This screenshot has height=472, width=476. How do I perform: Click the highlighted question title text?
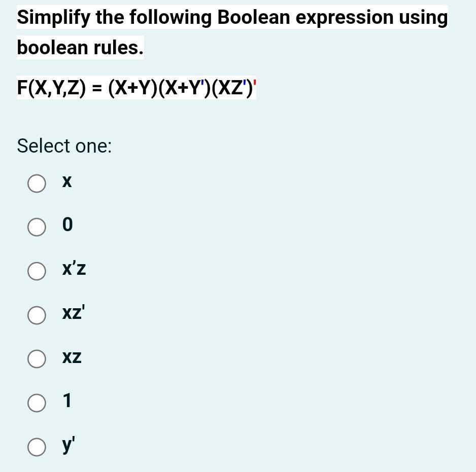tap(231, 17)
